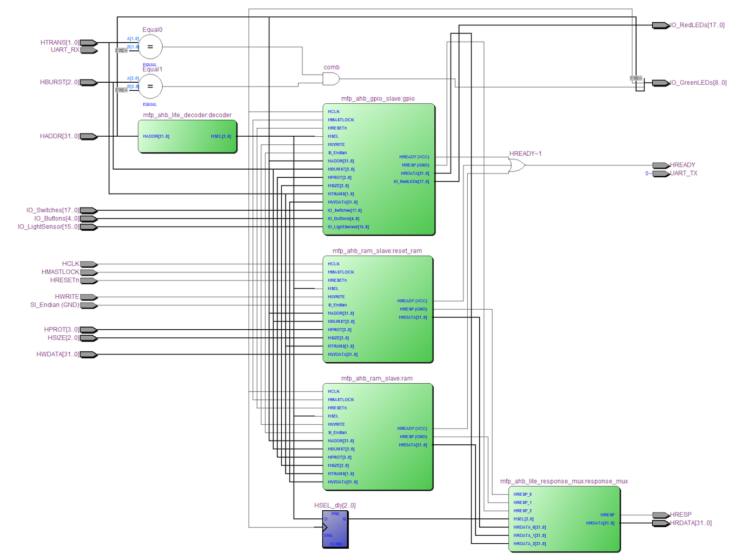Select the HTRANS[1..0] input pin
The height and width of the screenshot is (560, 742).
tap(89, 43)
